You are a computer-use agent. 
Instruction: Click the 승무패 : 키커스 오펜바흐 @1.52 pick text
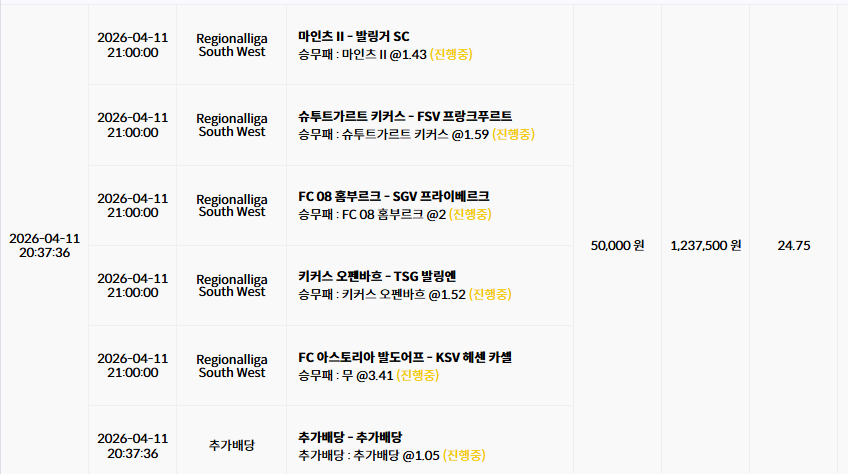[x=382, y=294]
